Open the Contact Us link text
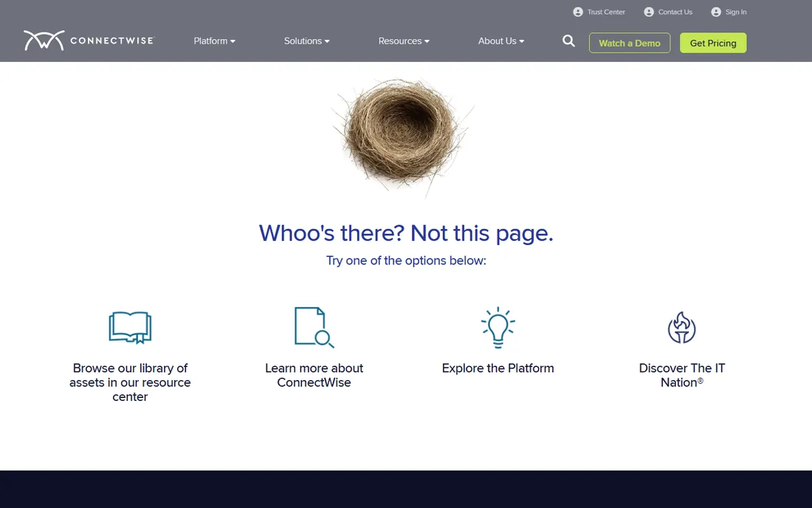Viewport: 812px width, 508px height. coord(675,12)
